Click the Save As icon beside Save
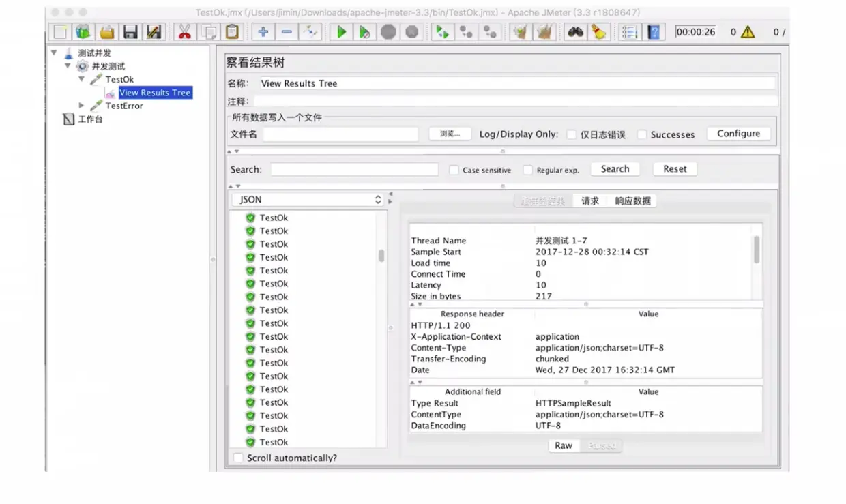The height and width of the screenshot is (504, 846). (154, 32)
